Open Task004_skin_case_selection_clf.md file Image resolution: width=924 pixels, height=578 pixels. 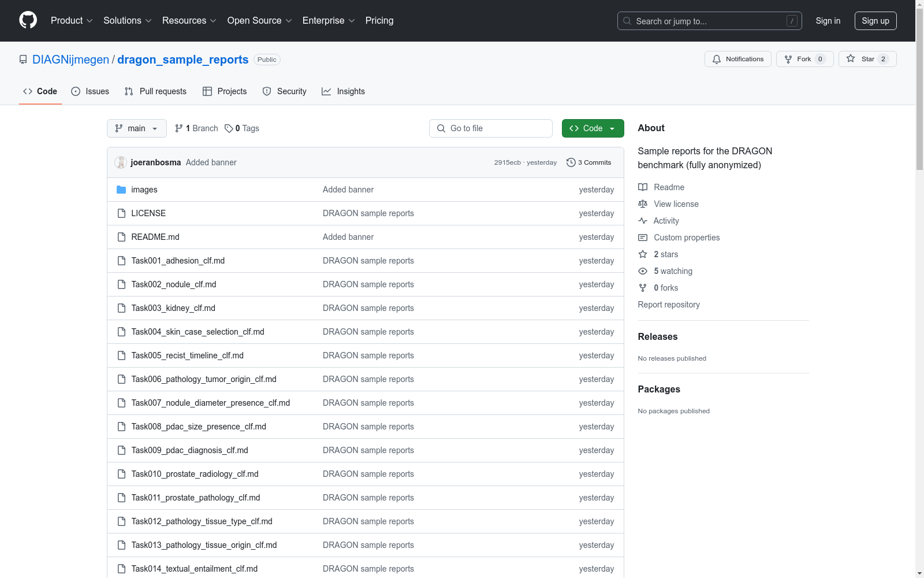tap(198, 332)
